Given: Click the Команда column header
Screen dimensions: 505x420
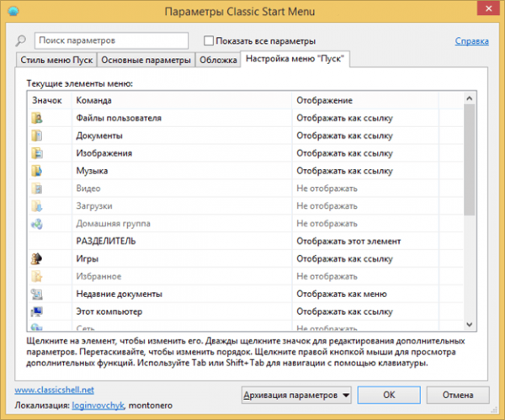Looking at the screenshot, I should [93, 100].
